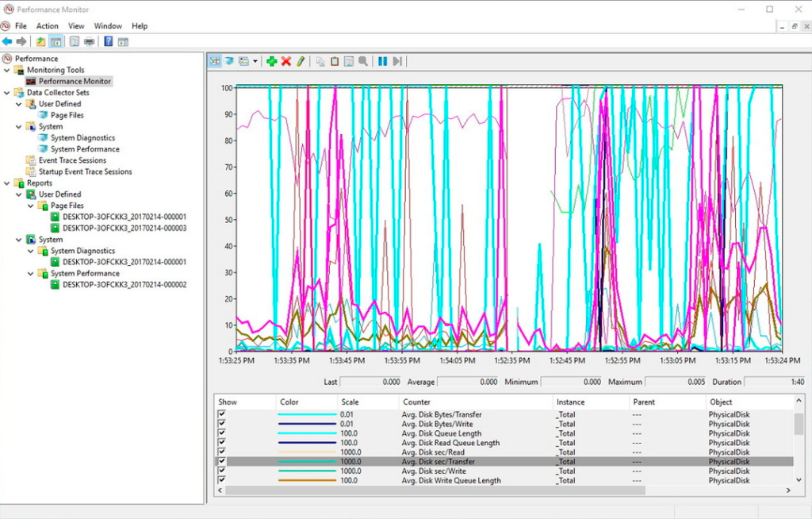This screenshot has height=519, width=812.
Task: Open the Window menu
Action: (x=108, y=26)
